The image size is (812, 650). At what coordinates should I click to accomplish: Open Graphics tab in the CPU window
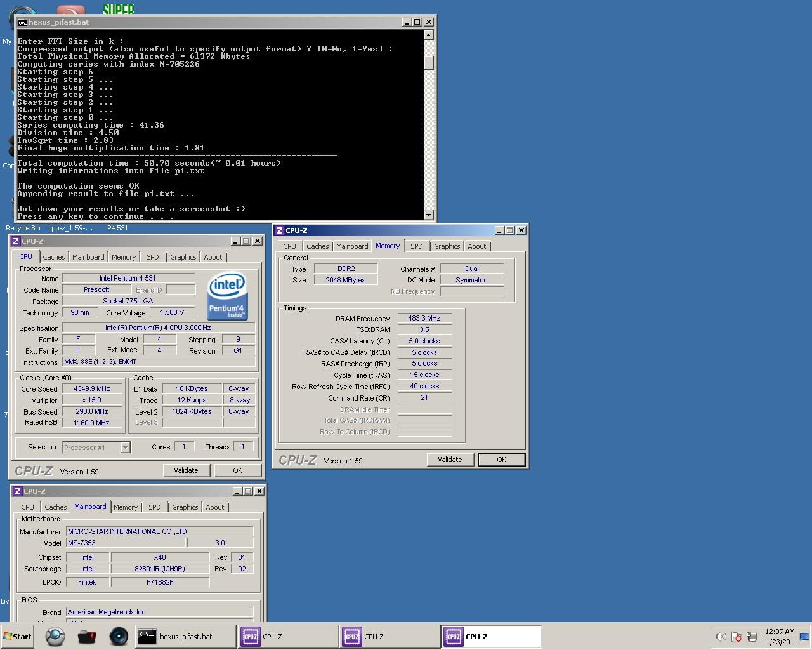click(x=183, y=257)
